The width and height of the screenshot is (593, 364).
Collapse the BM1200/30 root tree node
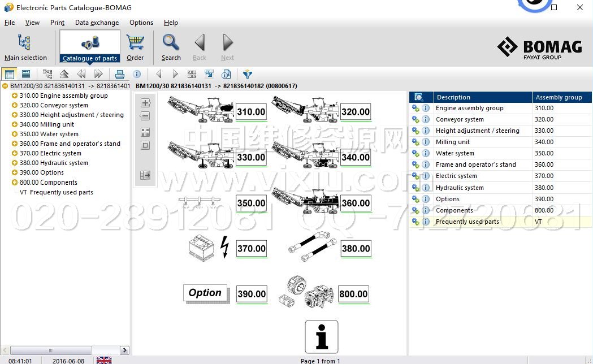click(x=5, y=86)
